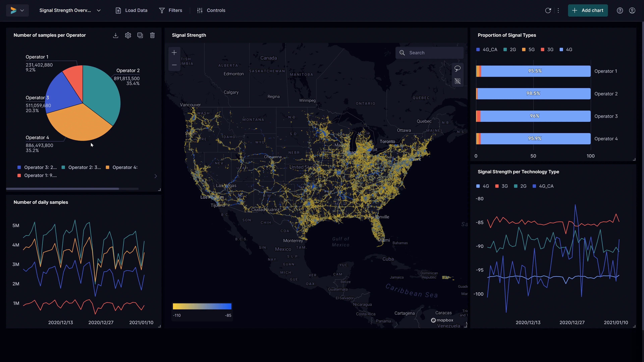This screenshot has width=644, height=362.
Task: Activate the lasso selection tool
Action: click(x=458, y=68)
